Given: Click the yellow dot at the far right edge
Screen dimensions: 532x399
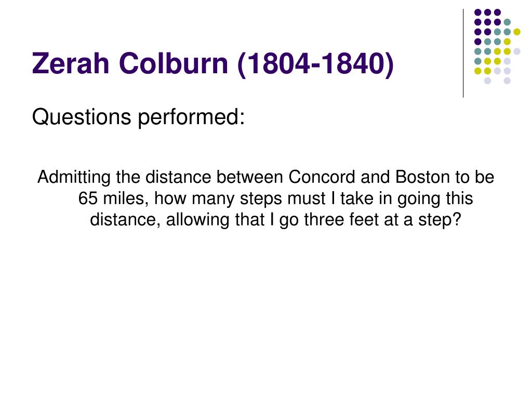Looking at the screenshot, I should tap(517, 32).
